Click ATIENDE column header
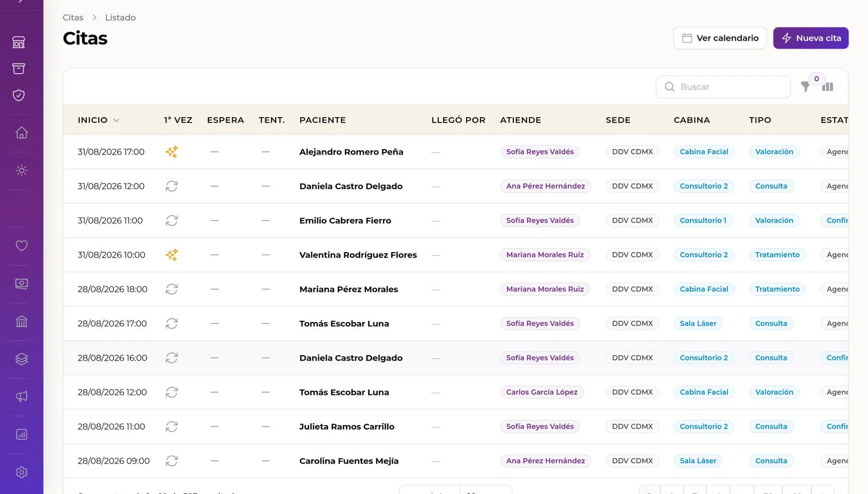Viewport: 868px width, 494px height. click(x=521, y=120)
